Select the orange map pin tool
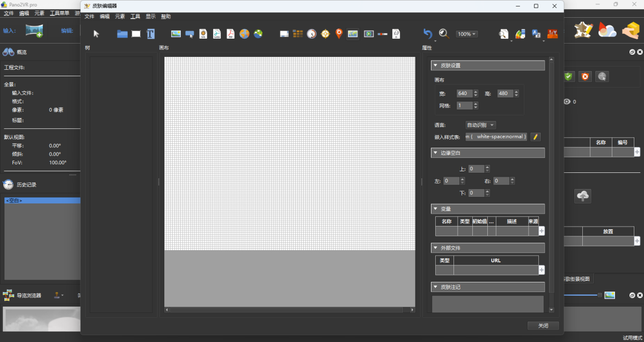This screenshot has height=342, width=644. tap(339, 34)
